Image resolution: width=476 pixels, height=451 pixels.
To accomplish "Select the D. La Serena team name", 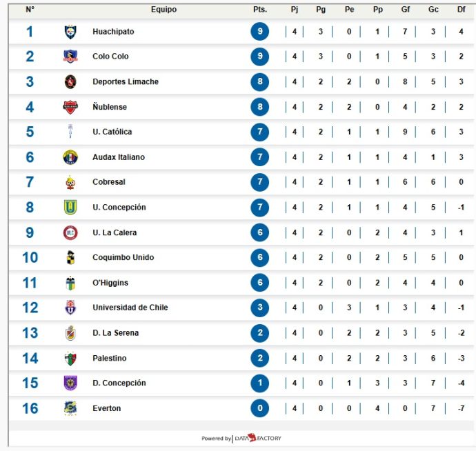I will tap(116, 333).
